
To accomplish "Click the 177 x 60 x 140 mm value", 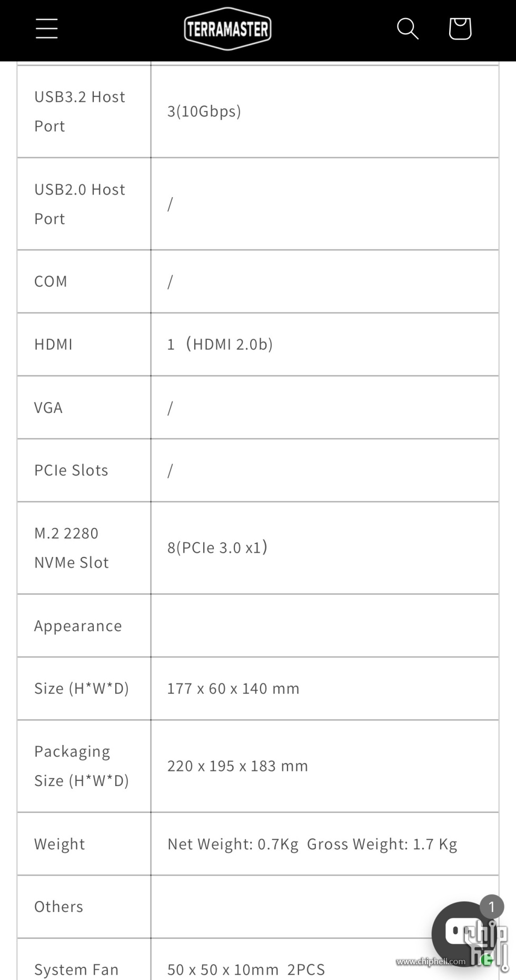I will pos(233,688).
